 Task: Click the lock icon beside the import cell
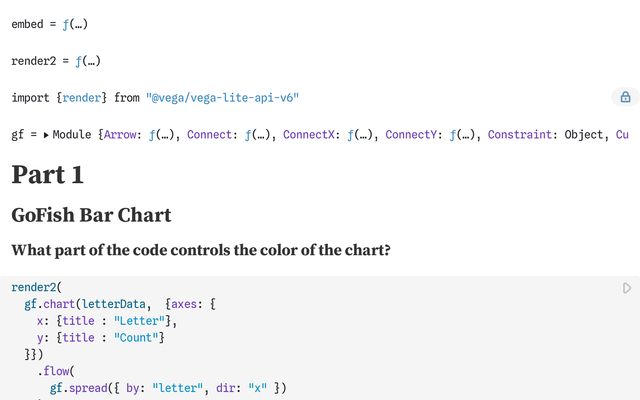coord(625,97)
